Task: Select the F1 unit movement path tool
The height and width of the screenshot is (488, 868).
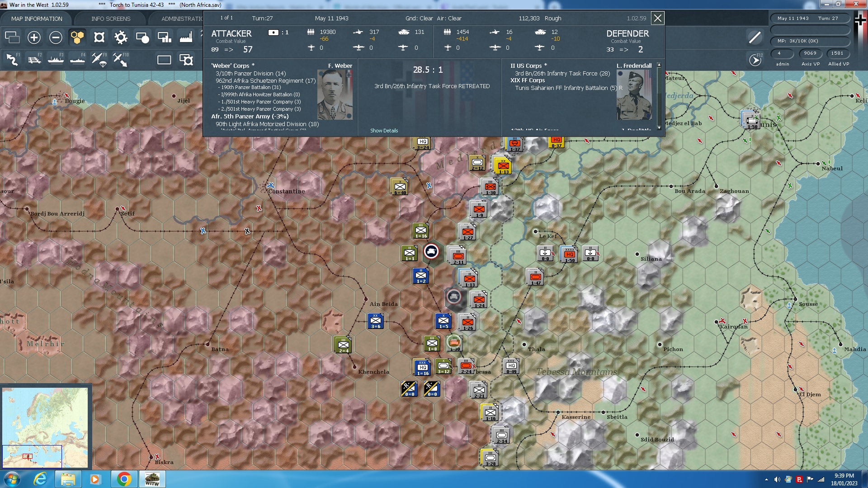Action: [12, 60]
